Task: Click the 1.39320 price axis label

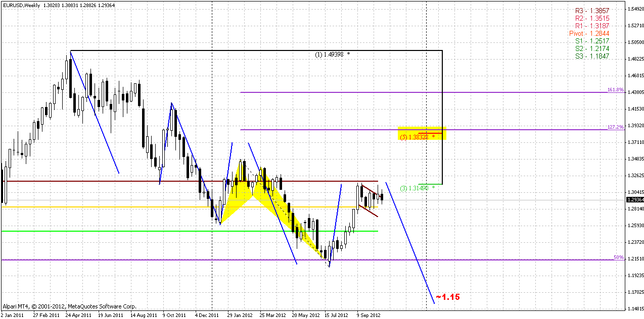Action: (x=635, y=126)
